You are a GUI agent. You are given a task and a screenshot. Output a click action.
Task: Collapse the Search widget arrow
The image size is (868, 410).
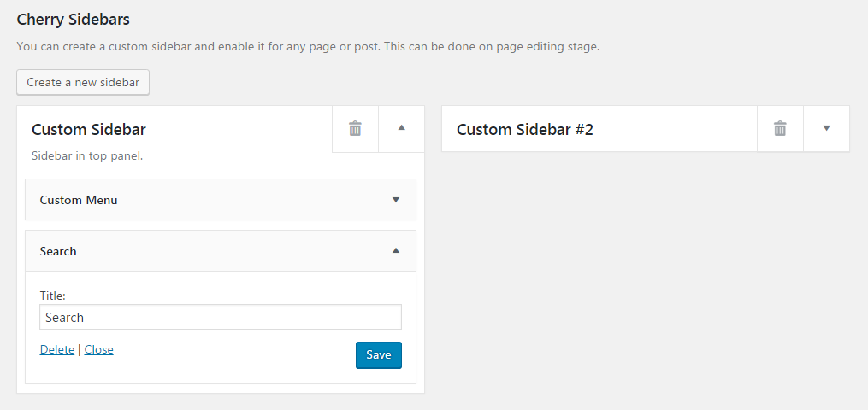pyautogui.click(x=395, y=251)
